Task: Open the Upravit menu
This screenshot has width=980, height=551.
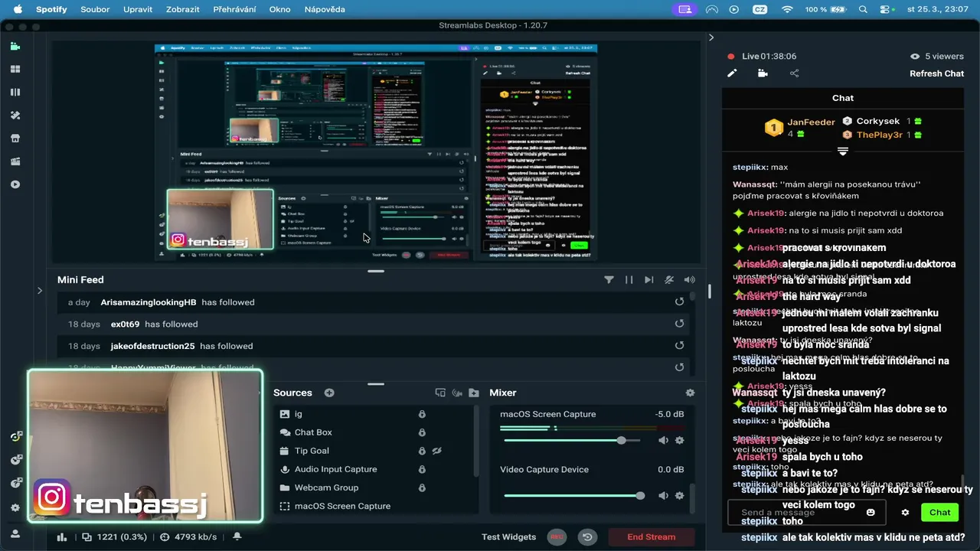Action: 138,9
